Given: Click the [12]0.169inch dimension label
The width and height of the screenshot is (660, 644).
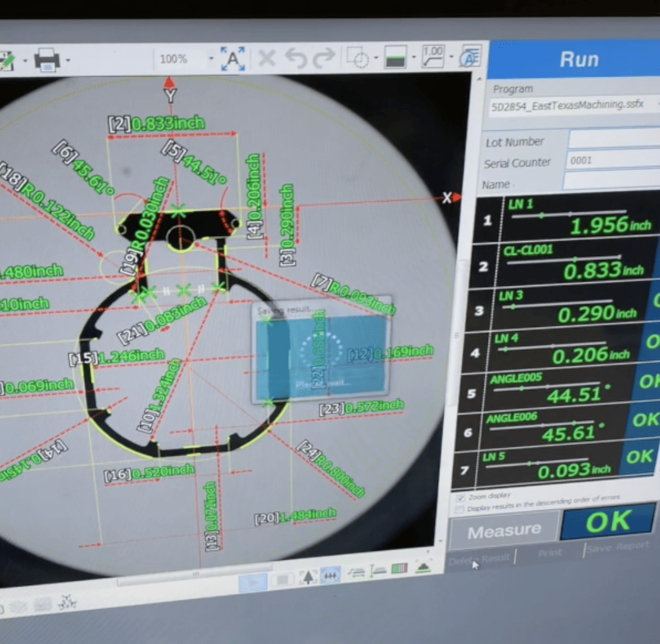Looking at the screenshot, I should pos(391,353).
